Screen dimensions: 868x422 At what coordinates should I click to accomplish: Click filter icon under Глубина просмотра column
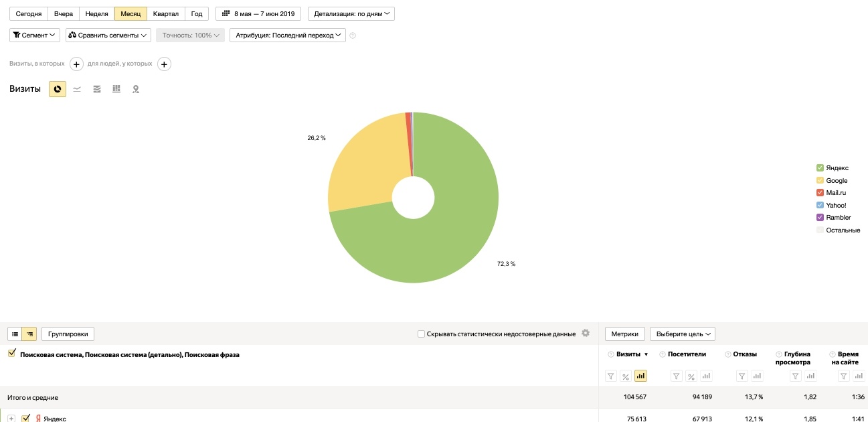coord(795,376)
